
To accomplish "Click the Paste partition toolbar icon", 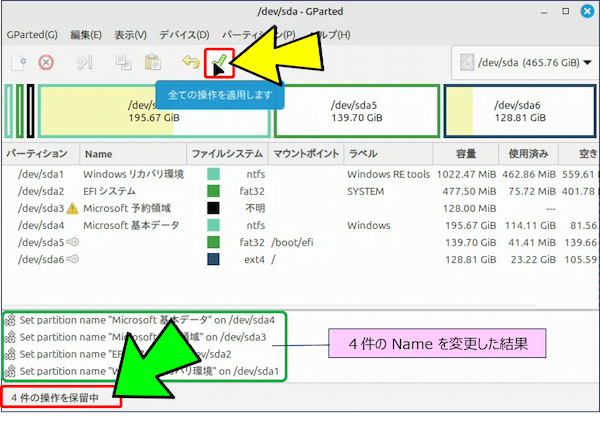I will 152,62.
